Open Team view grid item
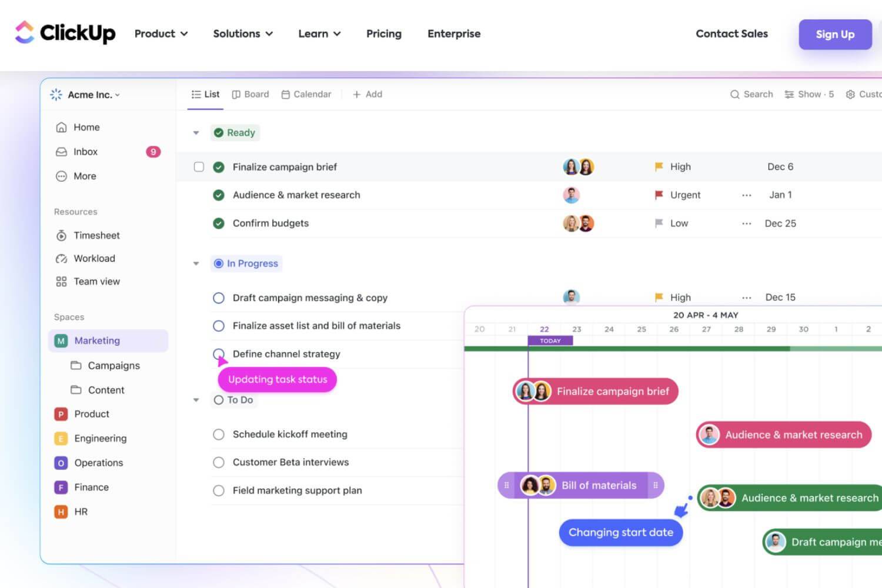The image size is (882, 588). [88, 281]
